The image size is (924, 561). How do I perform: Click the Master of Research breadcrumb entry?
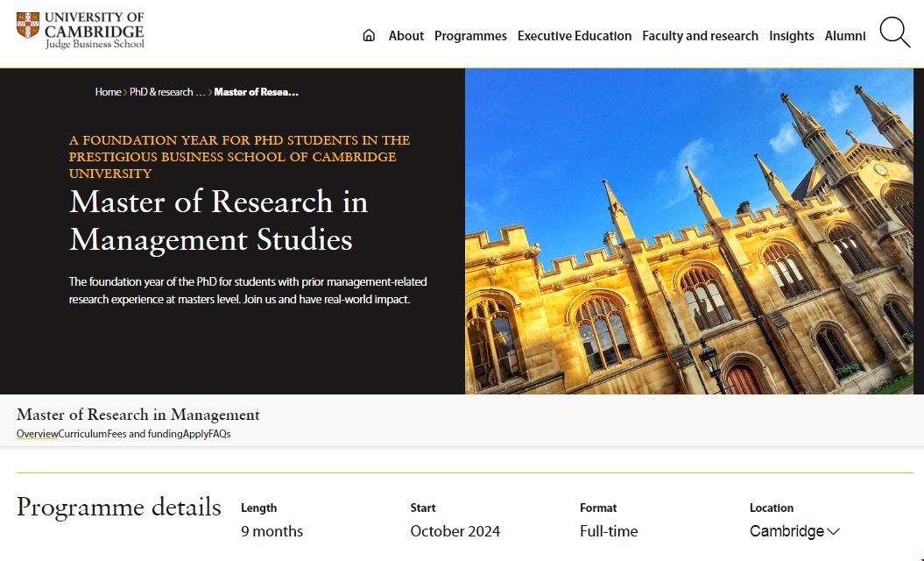[256, 91]
